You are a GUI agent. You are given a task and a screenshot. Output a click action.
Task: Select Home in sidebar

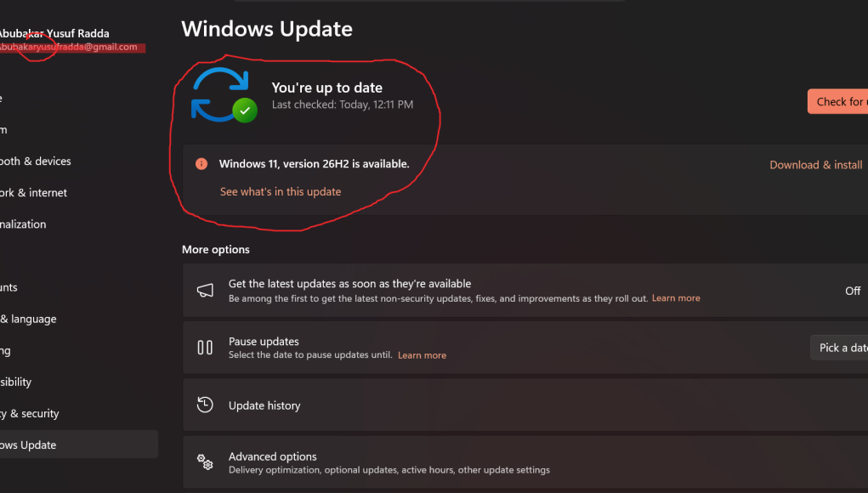2,98
